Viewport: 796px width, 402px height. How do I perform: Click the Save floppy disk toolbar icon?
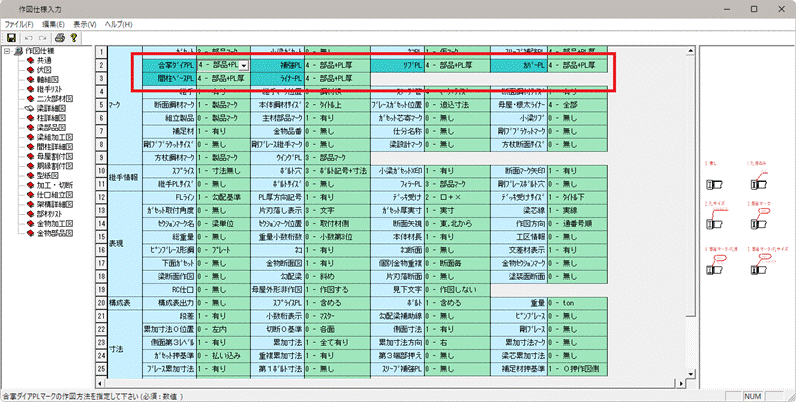click(x=11, y=37)
